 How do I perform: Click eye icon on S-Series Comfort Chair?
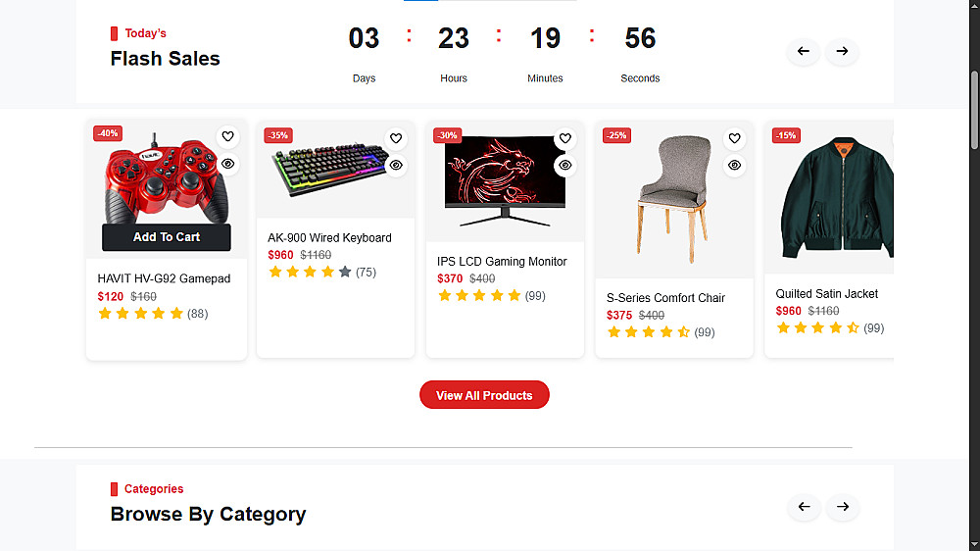point(734,166)
